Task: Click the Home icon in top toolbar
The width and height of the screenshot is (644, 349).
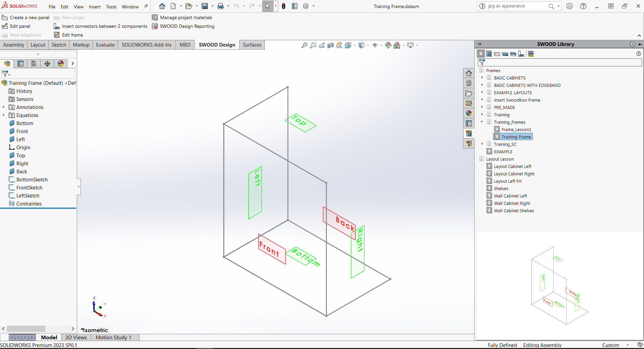Action: tap(162, 6)
